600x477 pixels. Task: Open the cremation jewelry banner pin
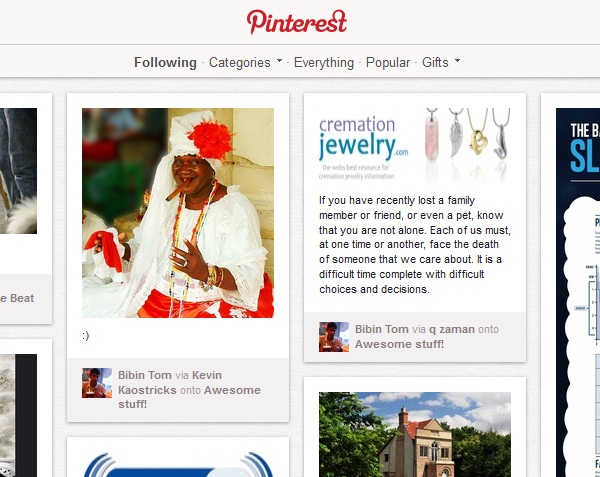(415, 145)
